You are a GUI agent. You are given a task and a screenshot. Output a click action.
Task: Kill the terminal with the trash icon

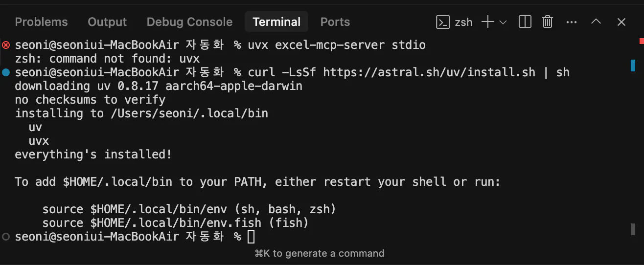[548, 22]
